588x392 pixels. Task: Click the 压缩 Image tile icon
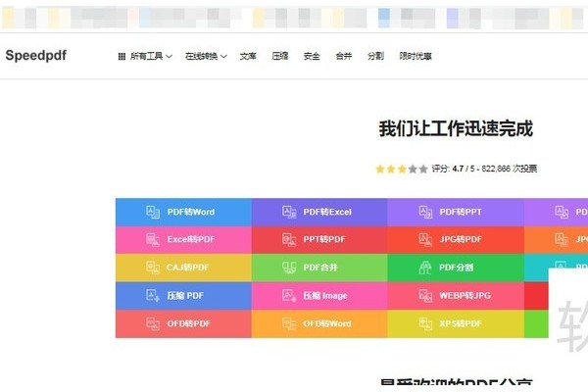coord(289,296)
